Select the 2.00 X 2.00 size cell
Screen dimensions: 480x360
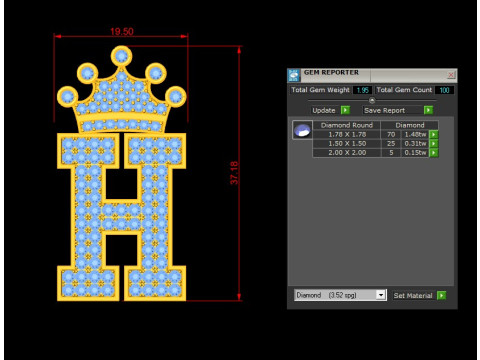point(347,153)
